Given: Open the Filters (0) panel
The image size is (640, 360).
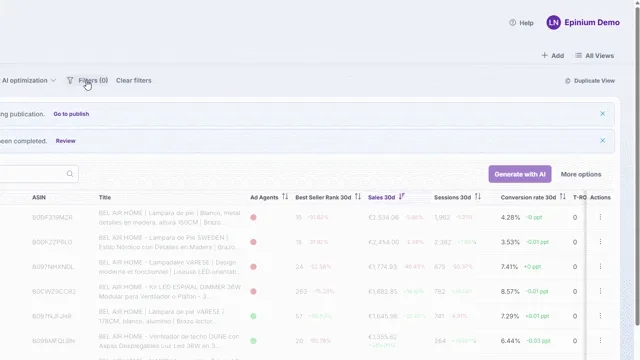Looking at the screenshot, I should 88,80.
